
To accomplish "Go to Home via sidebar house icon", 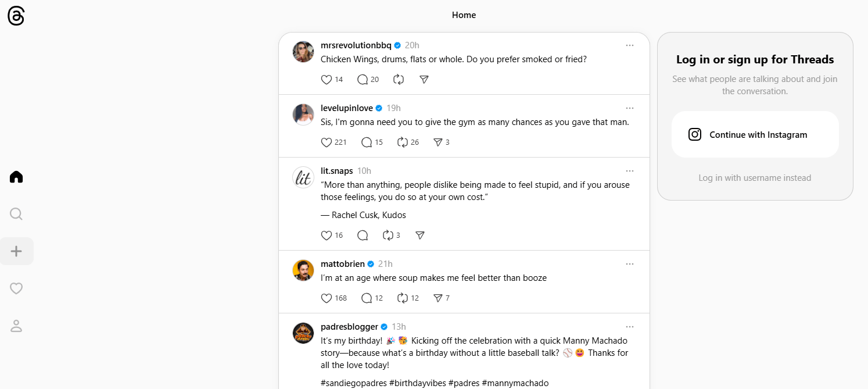I will [16, 177].
